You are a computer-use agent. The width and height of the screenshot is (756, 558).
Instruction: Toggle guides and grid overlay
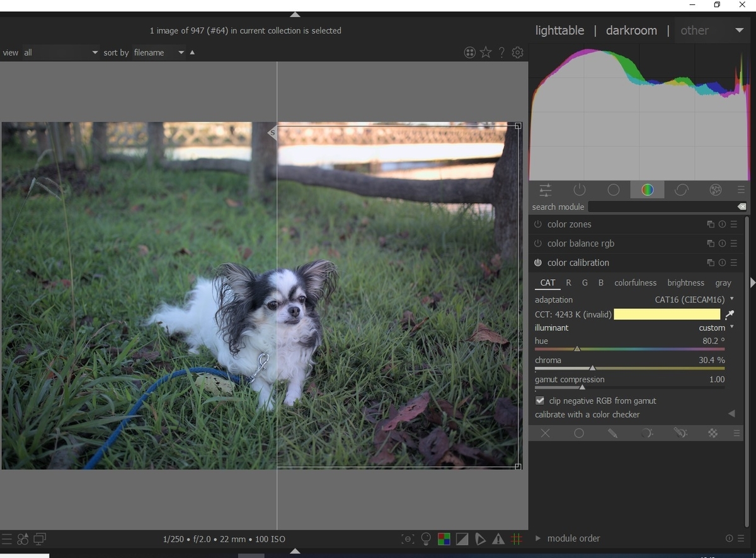[517, 539]
